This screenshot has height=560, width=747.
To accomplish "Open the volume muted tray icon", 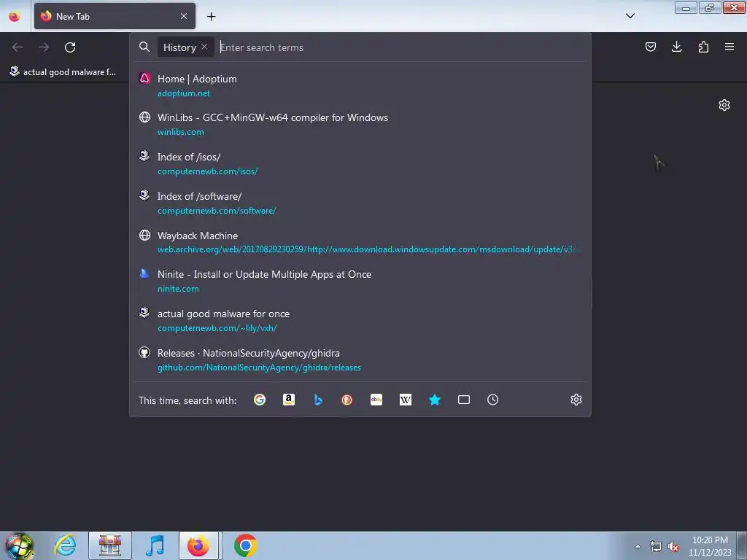I will 673,546.
